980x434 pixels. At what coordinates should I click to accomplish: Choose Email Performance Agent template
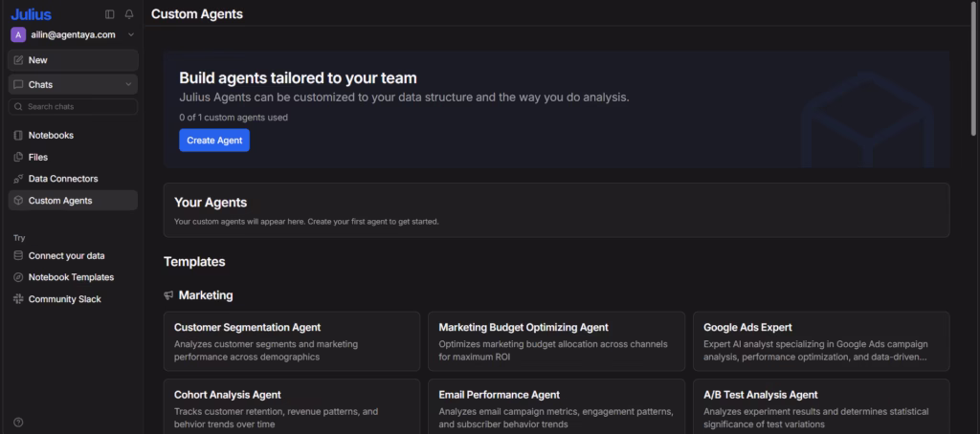pos(556,406)
